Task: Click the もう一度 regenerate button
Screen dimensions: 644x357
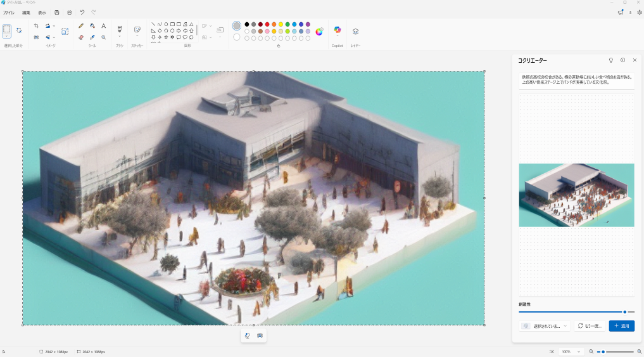Action: coord(589,326)
